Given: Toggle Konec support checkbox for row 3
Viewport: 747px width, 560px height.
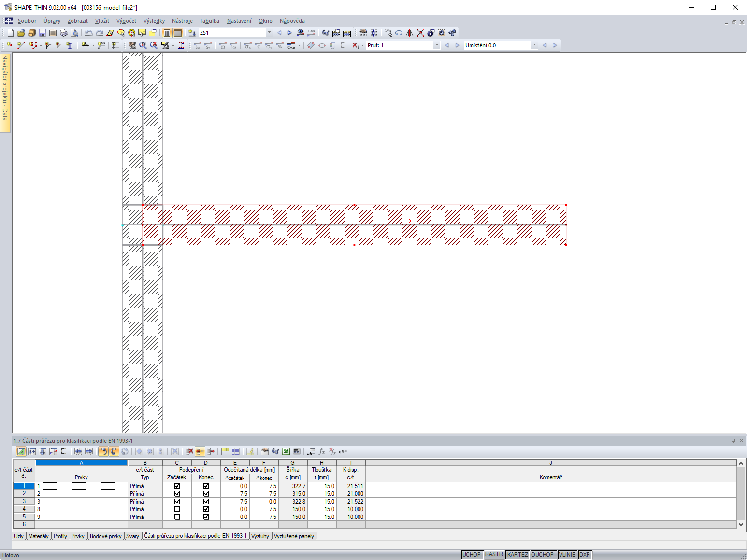Looking at the screenshot, I should point(206,502).
